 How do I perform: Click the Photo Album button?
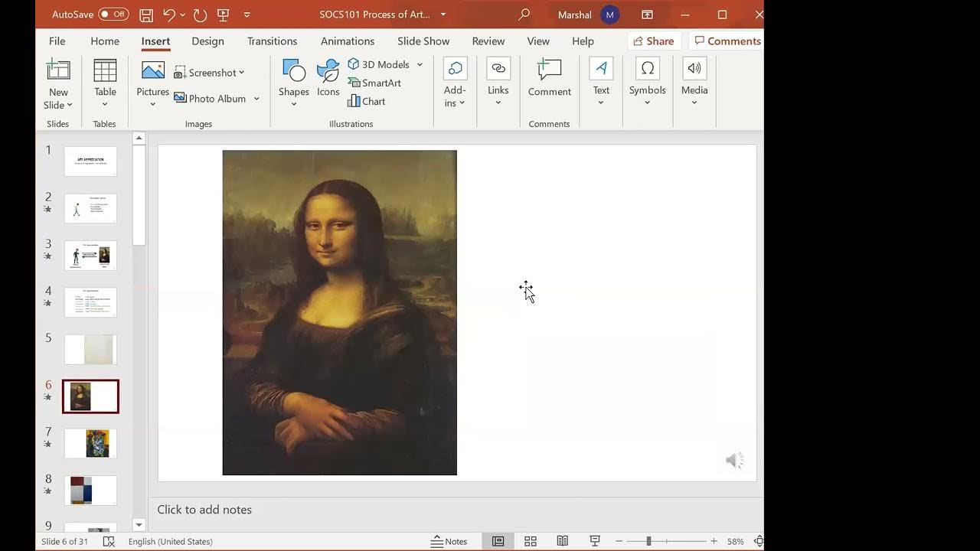pos(211,99)
